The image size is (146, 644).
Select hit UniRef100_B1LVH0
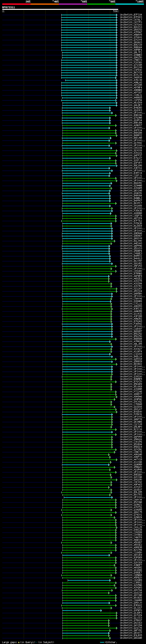131,241
